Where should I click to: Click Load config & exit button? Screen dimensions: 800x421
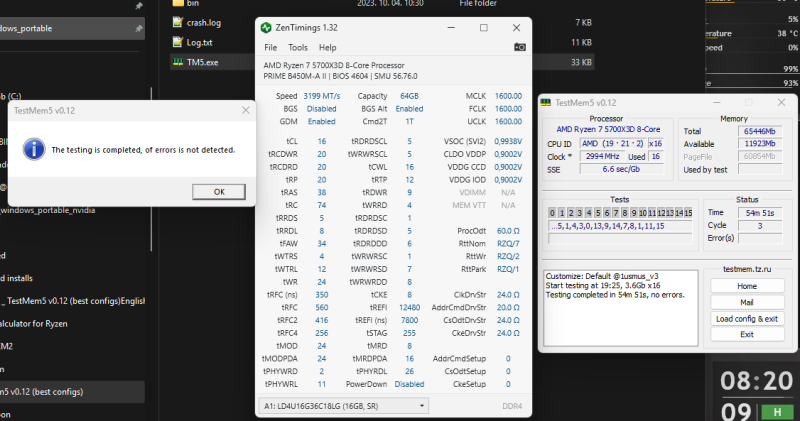point(747,319)
